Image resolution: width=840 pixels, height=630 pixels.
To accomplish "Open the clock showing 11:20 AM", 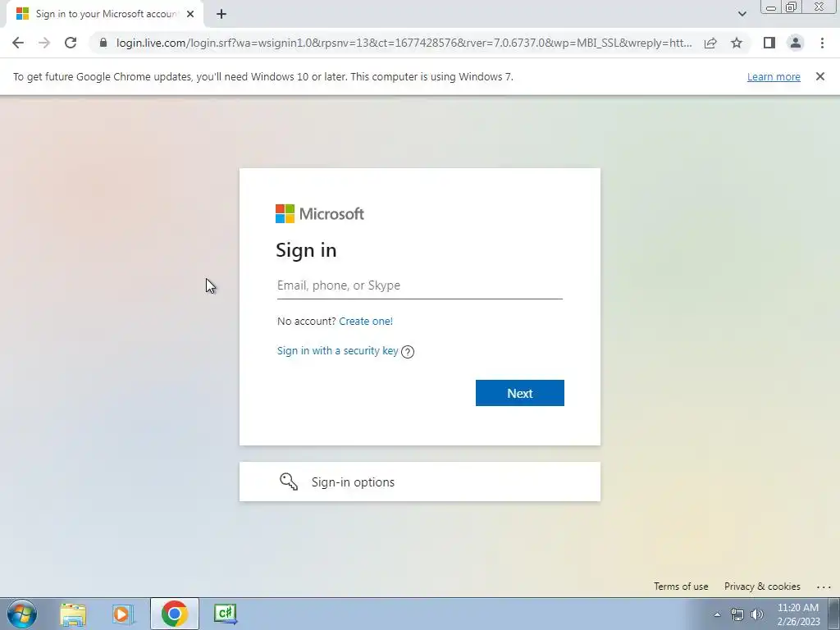I will click(x=797, y=614).
